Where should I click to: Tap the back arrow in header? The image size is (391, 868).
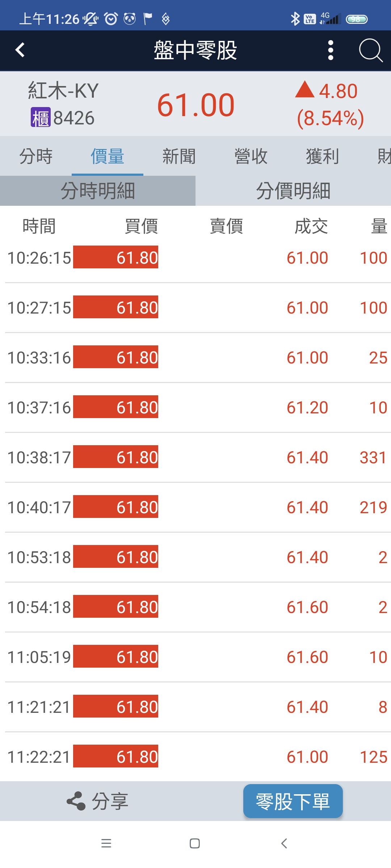coord(20,50)
